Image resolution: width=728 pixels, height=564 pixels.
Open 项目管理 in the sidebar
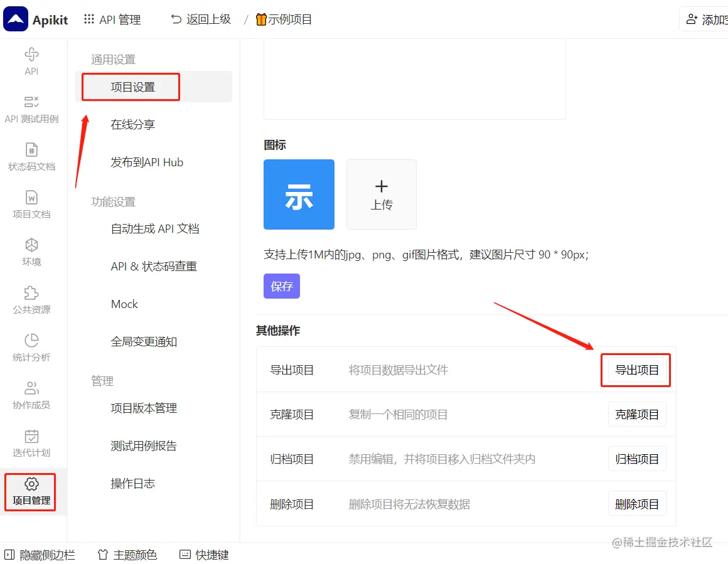pos(31,492)
